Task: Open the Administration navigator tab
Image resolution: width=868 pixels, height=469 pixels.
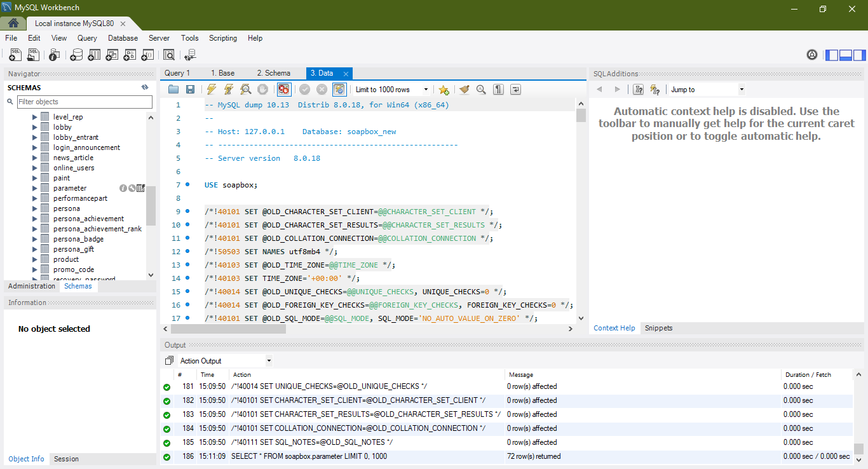Action: tap(32, 286)
